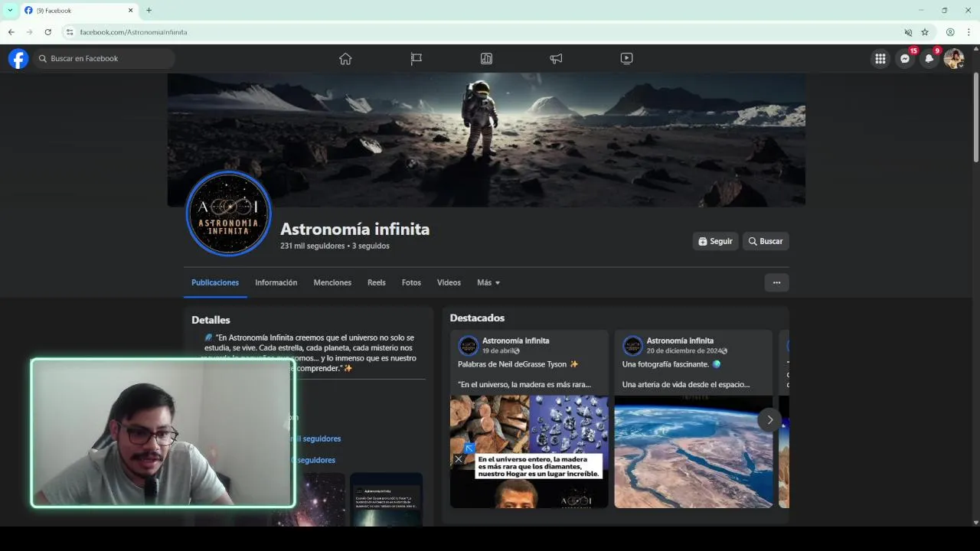Close the Facebook browser tab
Image resolution: width=980 pixels, height=551 pixels.
coord(130,10)
